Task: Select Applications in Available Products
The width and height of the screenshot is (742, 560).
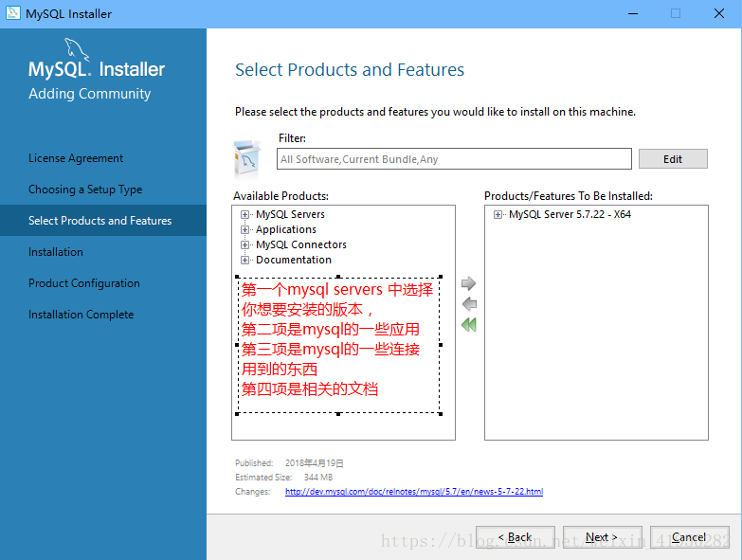Action: click(x=286, y=229)
